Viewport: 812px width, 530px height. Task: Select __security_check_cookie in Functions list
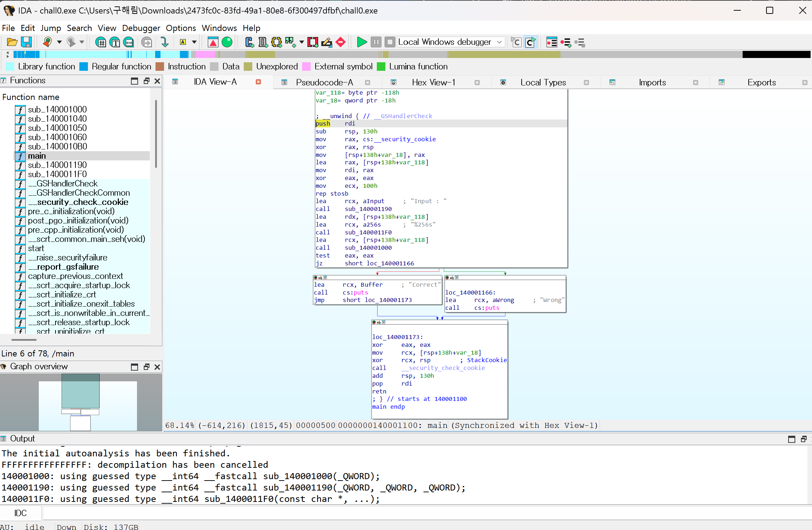pyautogui.click(x=82, y=202)
